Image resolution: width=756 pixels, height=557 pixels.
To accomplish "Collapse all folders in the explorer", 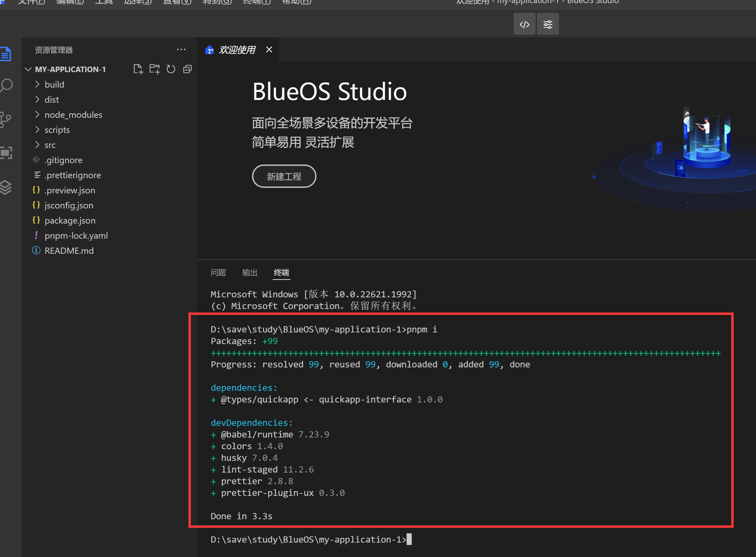I will pyautogui.click(x=187, y=69).
